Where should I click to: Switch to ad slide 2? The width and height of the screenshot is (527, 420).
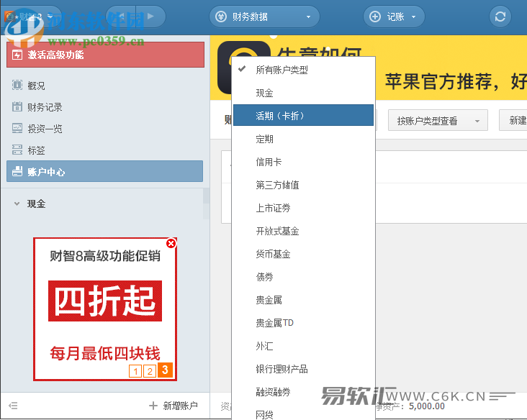pyautogui.click(x=149, y=371)
